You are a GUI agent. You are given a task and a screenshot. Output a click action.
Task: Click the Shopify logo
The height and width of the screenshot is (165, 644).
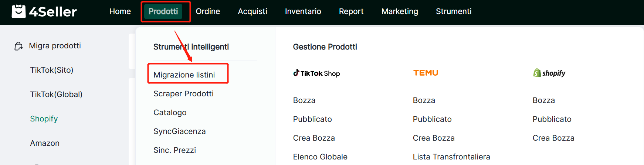(549, 73)
